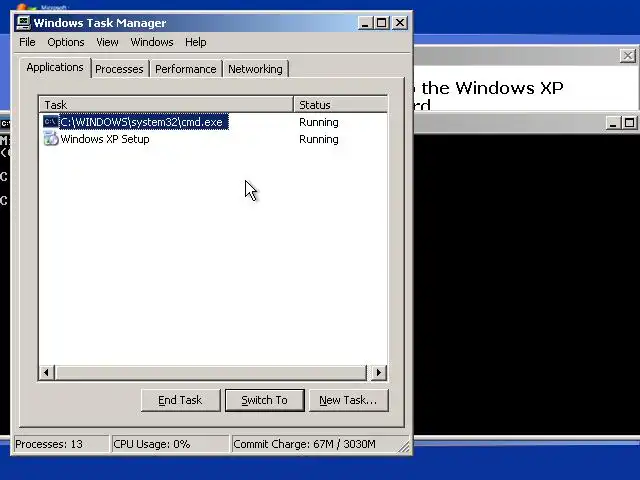This screenshot has height=480, width=640.
Task: Select the Applications tab
Action: (x=55, y=67)
